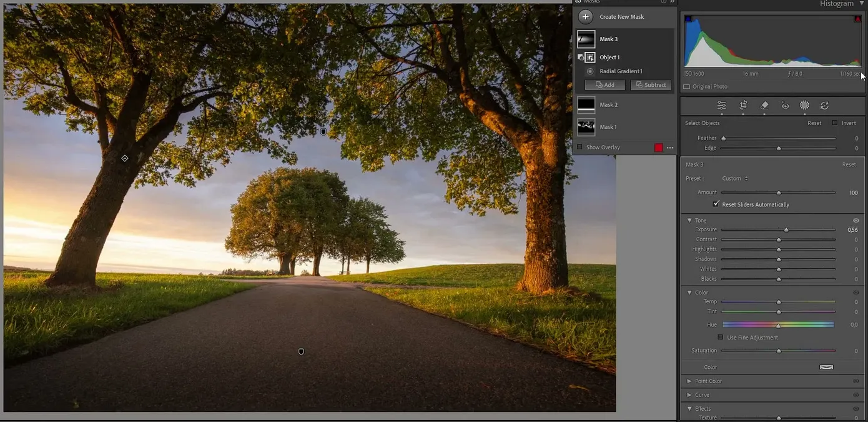Toggle the Color section eye icon
The height and width of the screenshot is (422, 868).
click(x=856, y=293)
